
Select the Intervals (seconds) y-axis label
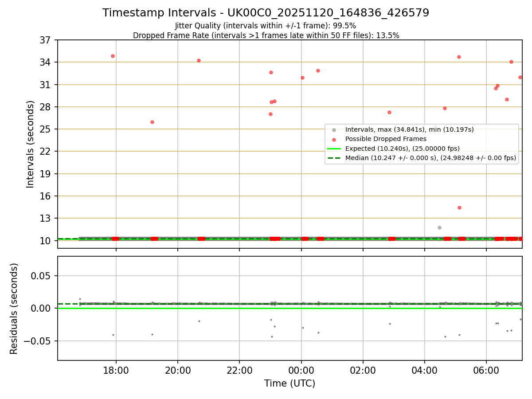(x=31, y=144)
